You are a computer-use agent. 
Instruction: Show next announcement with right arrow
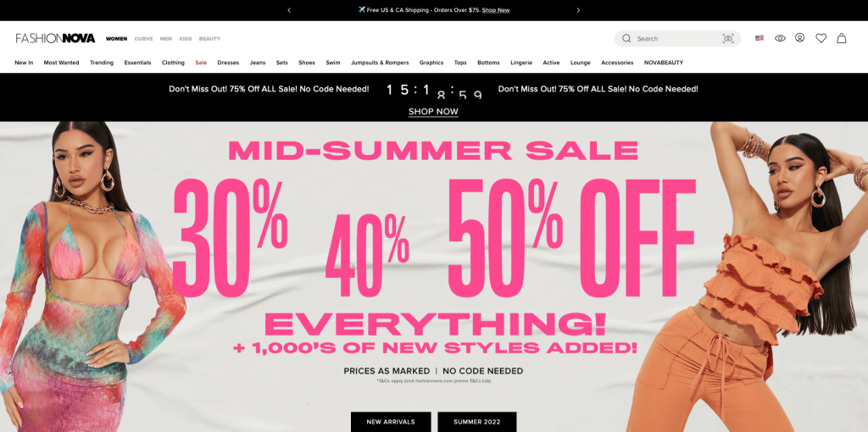pyautogui.click(x=578, y=10)
